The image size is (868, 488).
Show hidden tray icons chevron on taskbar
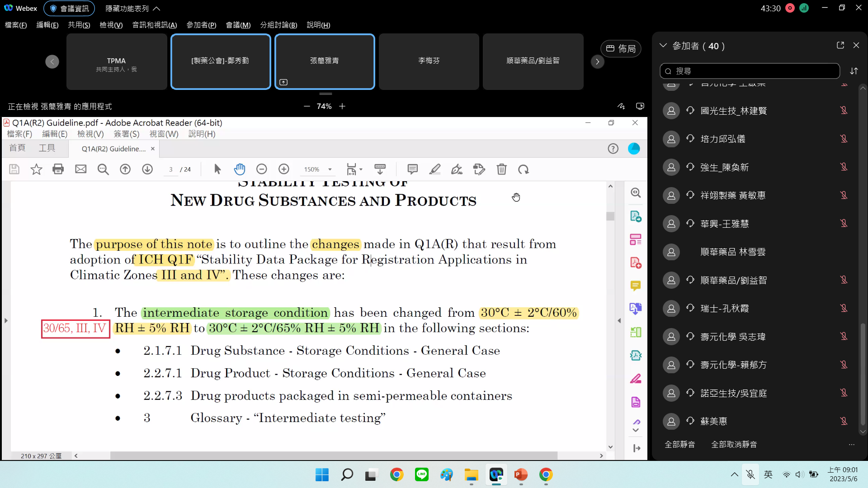(x=734, y=474)
